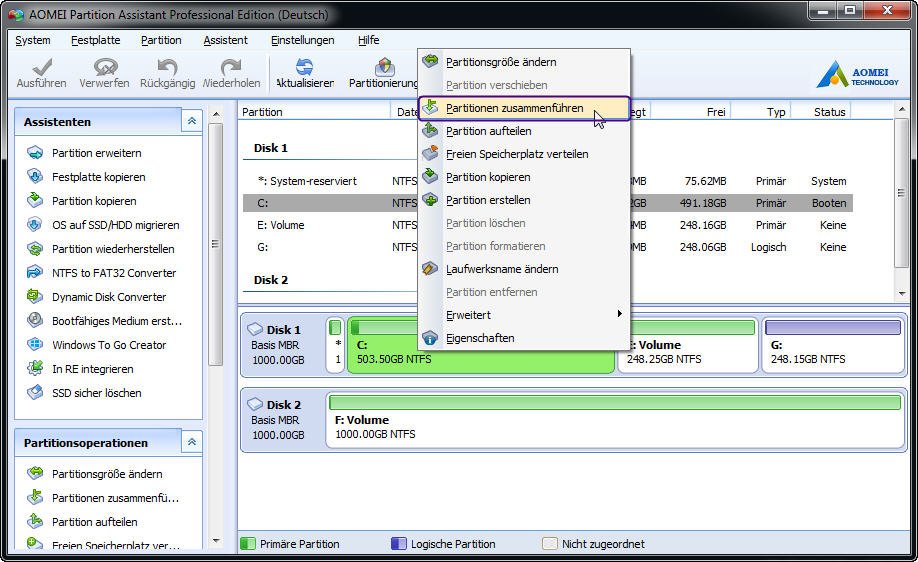The width and height of the screenshot is (918, 562).
Task: Select the G: 248.15GB partition block
Action: tap(833, 345)
